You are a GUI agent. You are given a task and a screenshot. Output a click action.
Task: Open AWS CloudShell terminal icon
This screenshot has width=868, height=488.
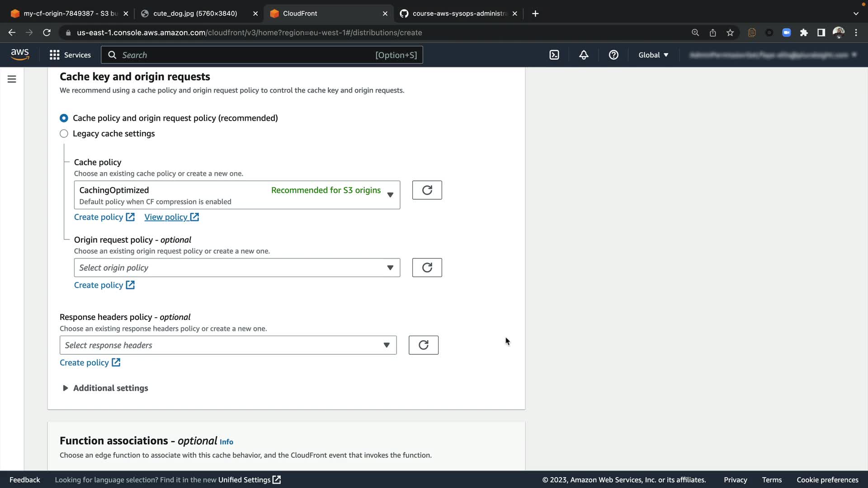pos(554,55)
